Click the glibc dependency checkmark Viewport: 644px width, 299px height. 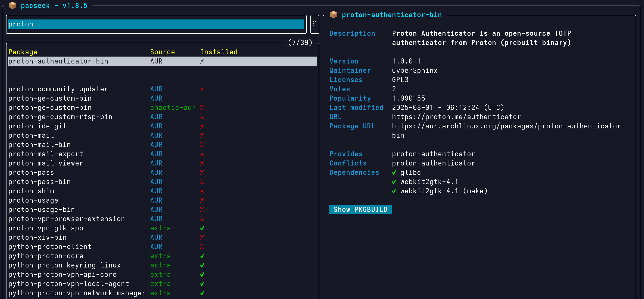coord(394,173)
